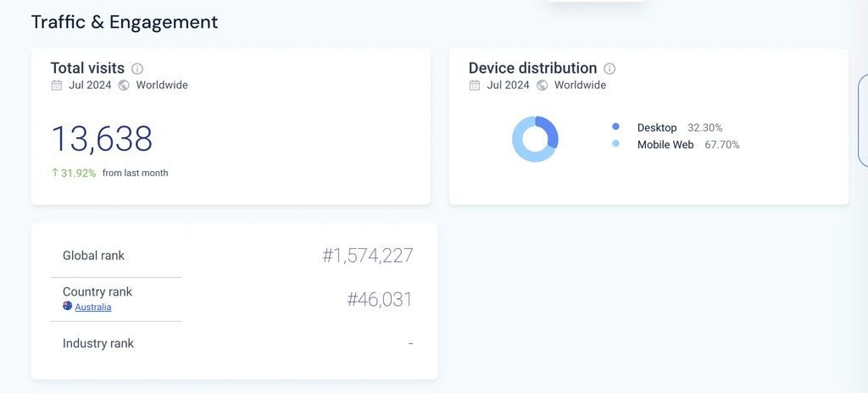Click the Device distribution title
This screenshot has width=868, height=393.
[532, 68]
